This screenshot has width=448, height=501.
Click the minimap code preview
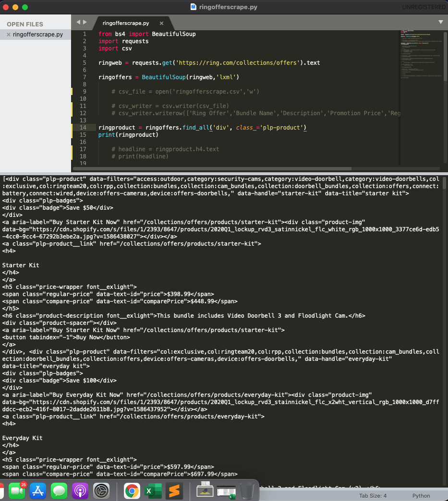(x=421, y=54)
